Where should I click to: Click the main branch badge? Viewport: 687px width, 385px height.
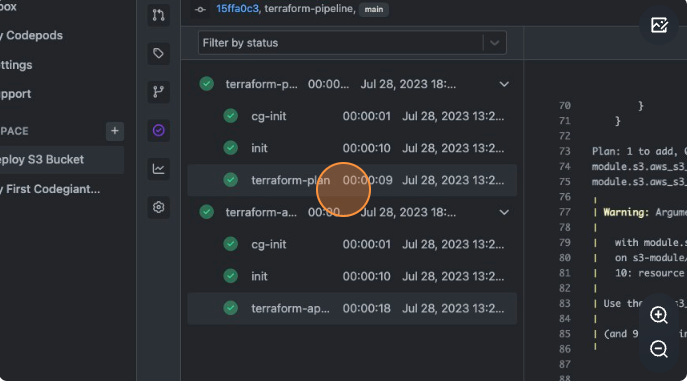coord(374,9)
